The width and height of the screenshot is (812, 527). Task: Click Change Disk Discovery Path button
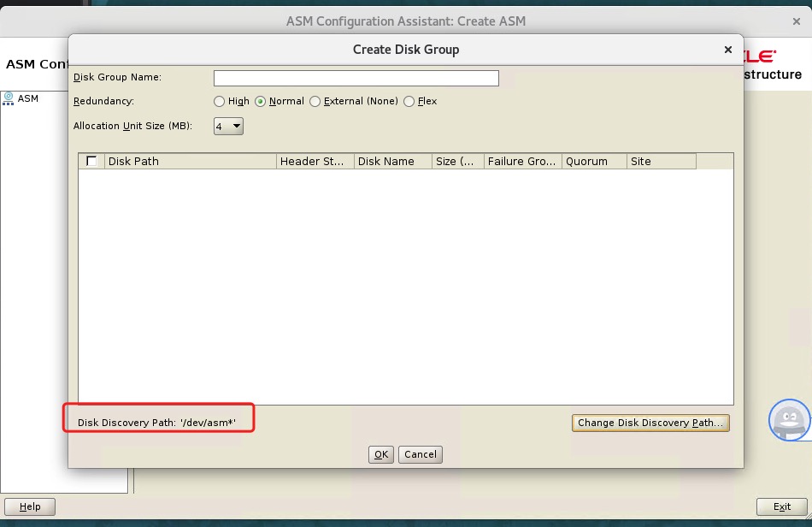point(650,423)
